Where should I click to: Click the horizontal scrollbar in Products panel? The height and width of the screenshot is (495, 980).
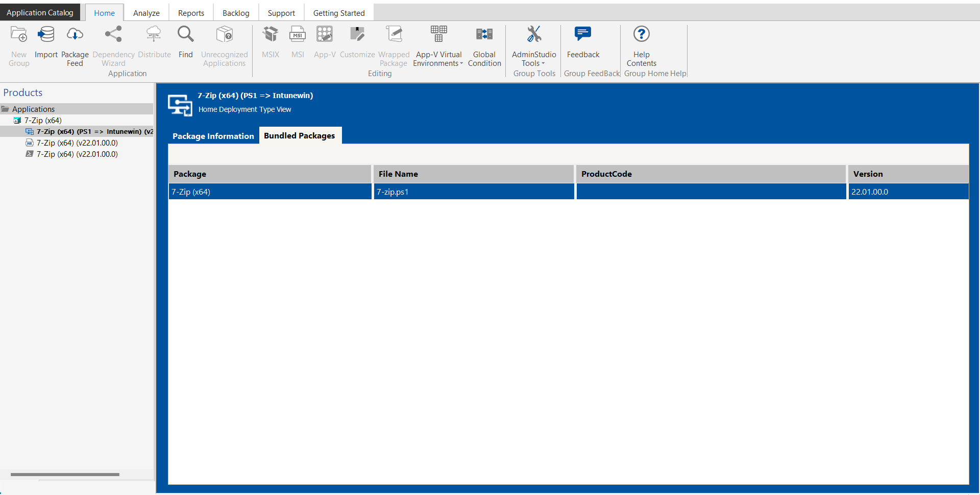tap(65, 475)
